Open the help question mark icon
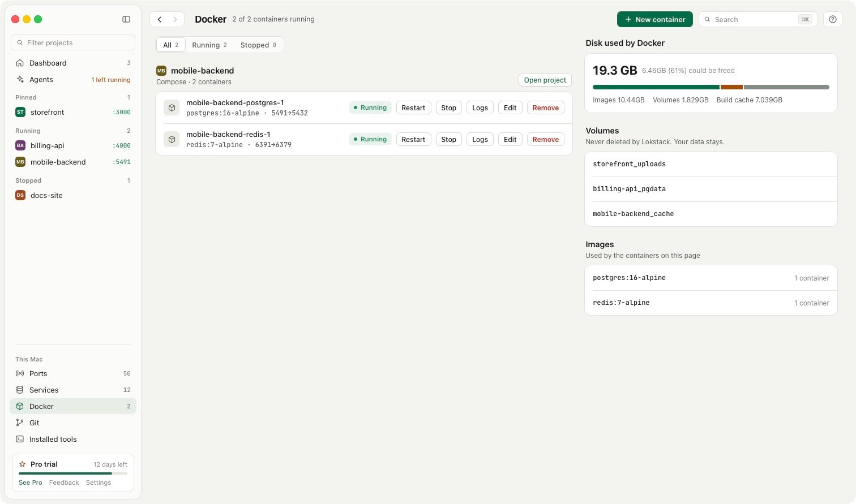The width and height of the screenshot is (856, 504). 833,19
